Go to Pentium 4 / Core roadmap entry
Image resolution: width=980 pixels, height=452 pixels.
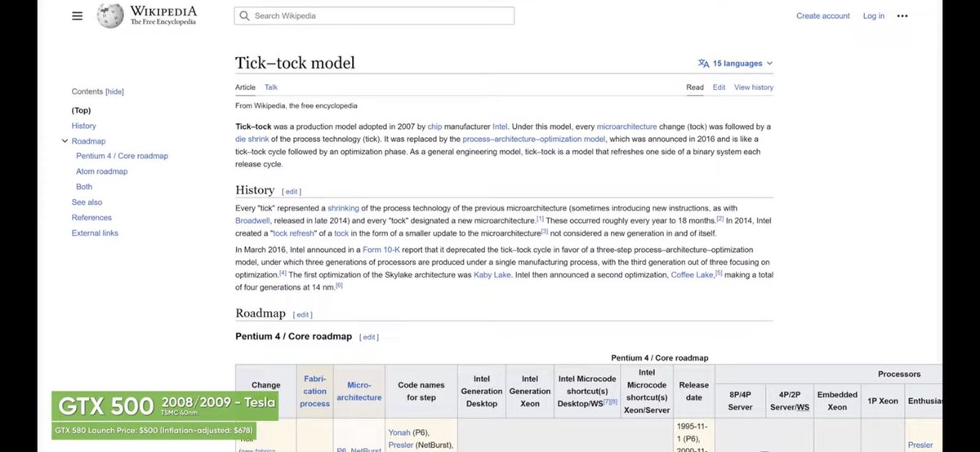pos(122,156)
